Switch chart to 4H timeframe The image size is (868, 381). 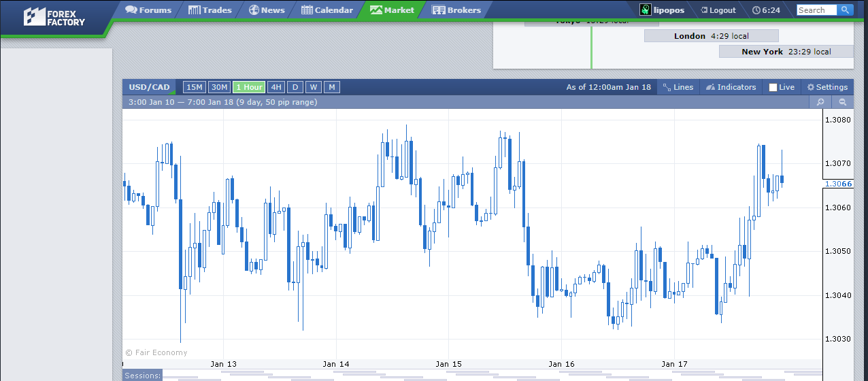click(x=276, y=87)
